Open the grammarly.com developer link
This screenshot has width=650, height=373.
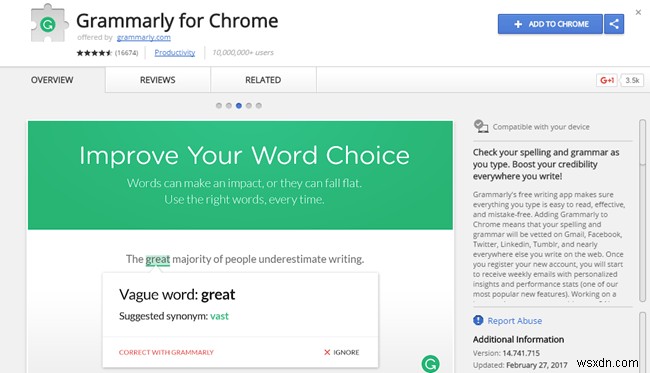143,37
